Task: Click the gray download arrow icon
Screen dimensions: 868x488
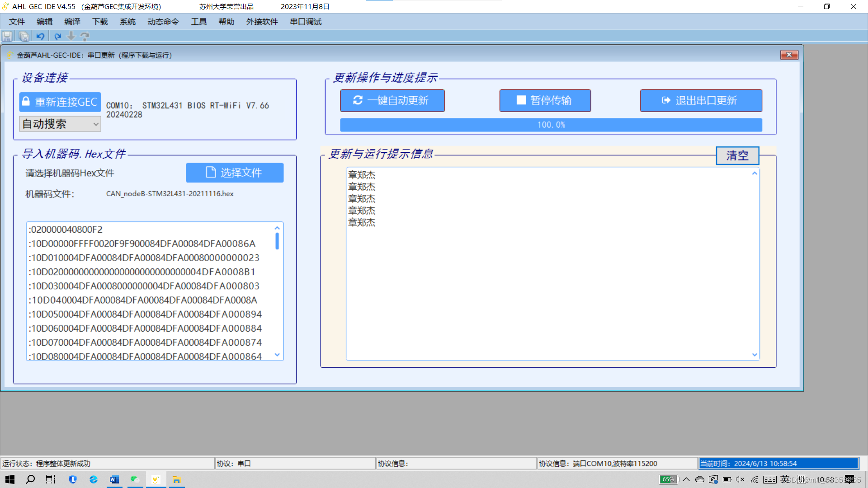Action: pos(71,36)
